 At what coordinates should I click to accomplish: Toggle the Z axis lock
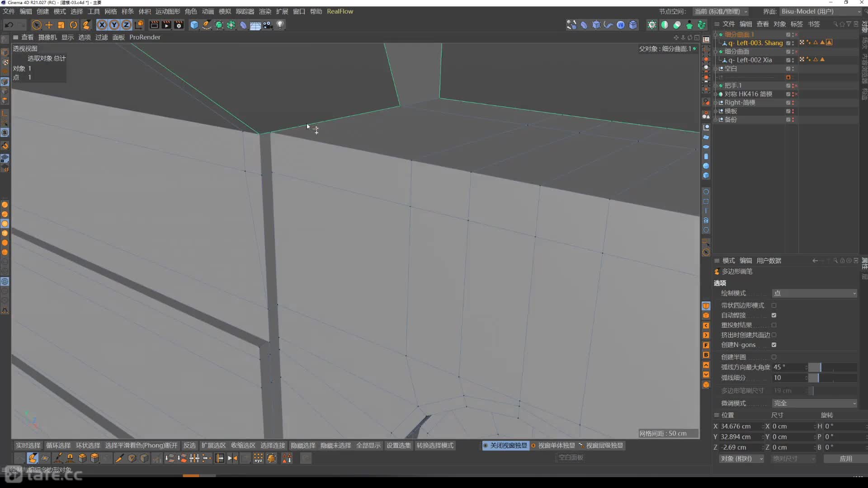click(x=127, y=25)
